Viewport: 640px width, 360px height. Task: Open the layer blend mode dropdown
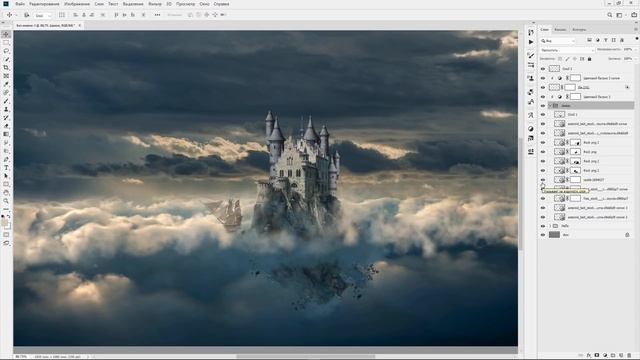point(567,50)
